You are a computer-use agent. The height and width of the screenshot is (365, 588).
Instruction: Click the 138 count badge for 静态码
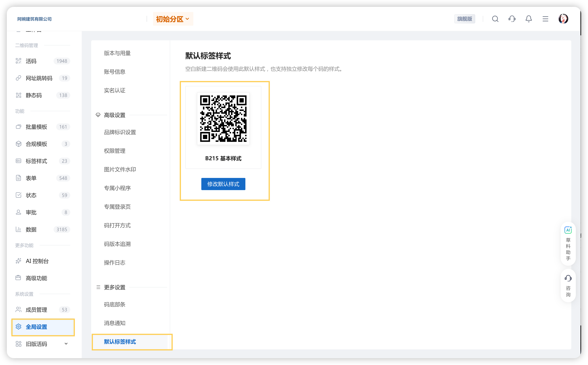(63, 95)
